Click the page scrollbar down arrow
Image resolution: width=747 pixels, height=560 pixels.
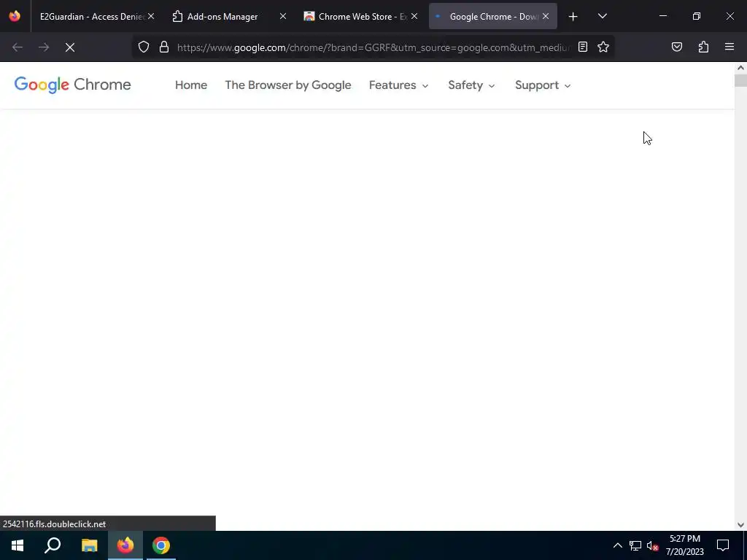741,525
